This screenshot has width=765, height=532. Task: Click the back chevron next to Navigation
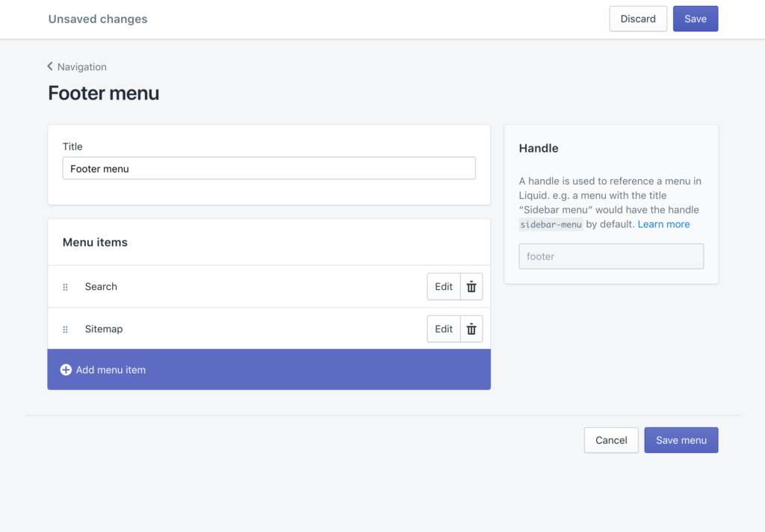50,66
